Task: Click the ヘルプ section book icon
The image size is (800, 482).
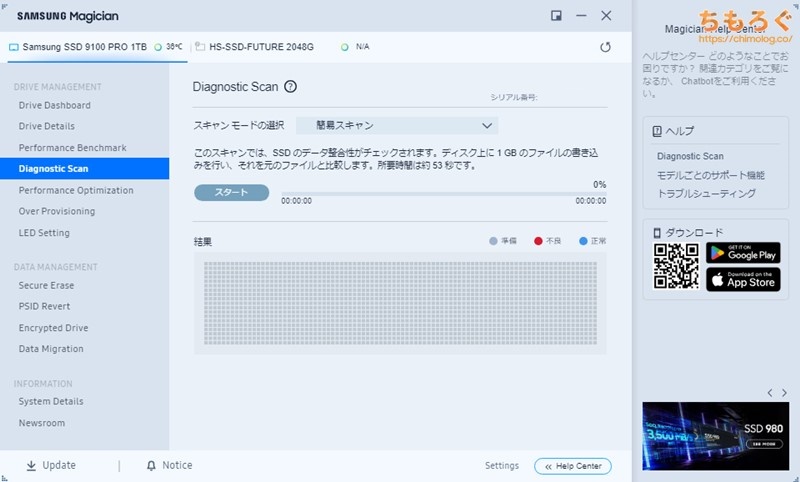Action: tap(657, 131)
